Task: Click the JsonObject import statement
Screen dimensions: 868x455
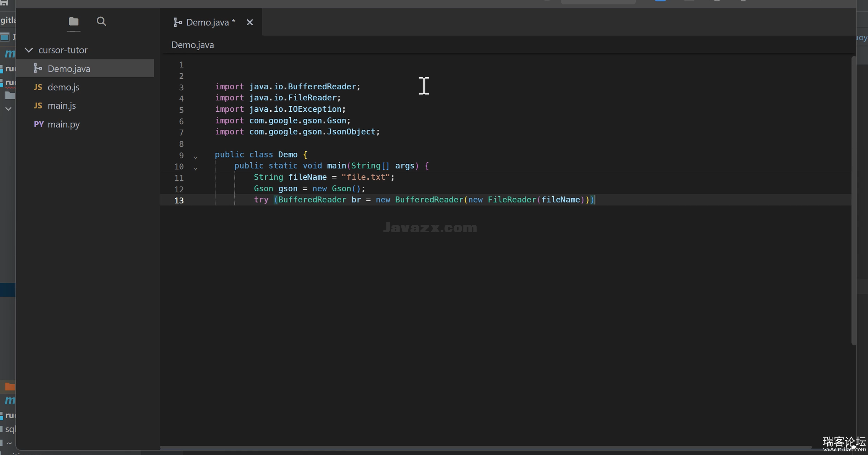Action: coord(297,132)
